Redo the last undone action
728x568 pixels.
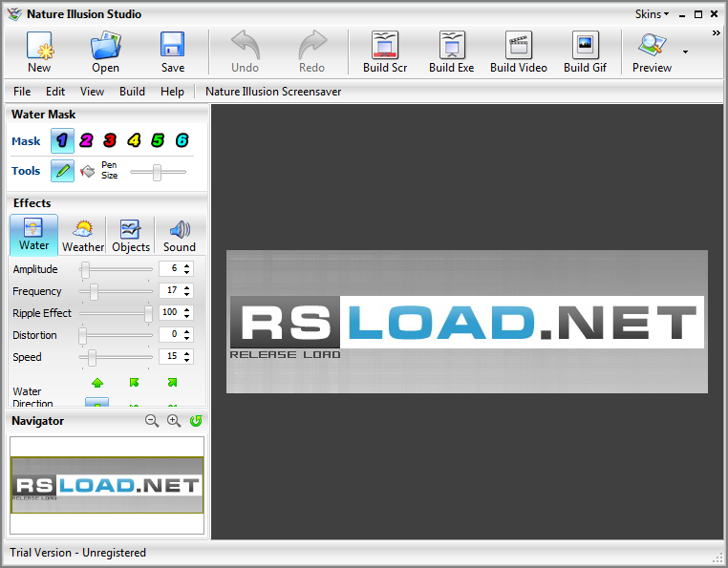311,52
